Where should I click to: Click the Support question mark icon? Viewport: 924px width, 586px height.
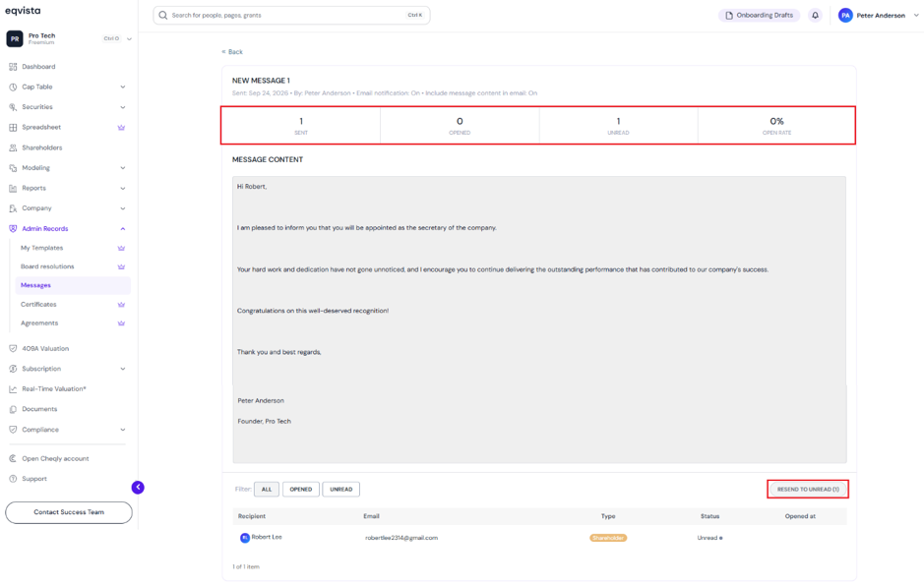[13, 479]
